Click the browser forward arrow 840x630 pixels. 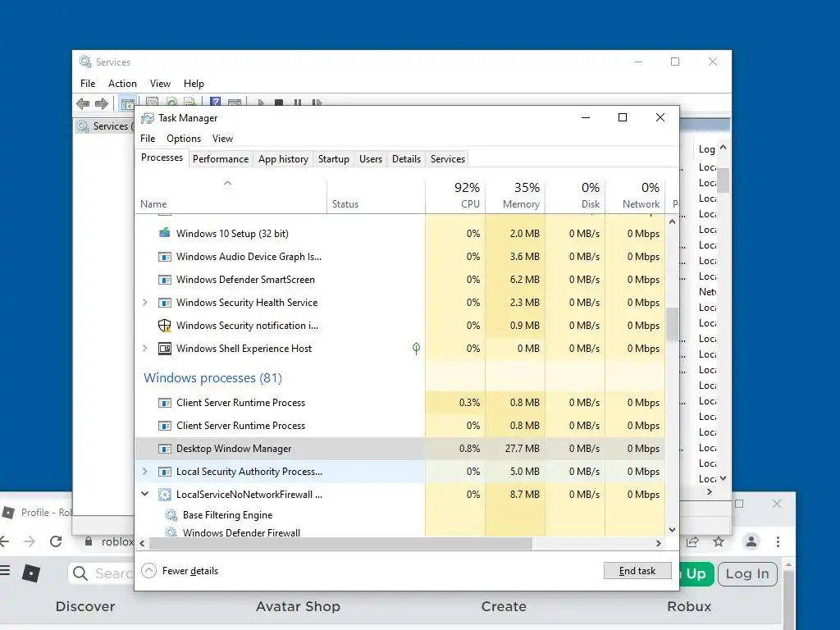(x=30, y=541)
